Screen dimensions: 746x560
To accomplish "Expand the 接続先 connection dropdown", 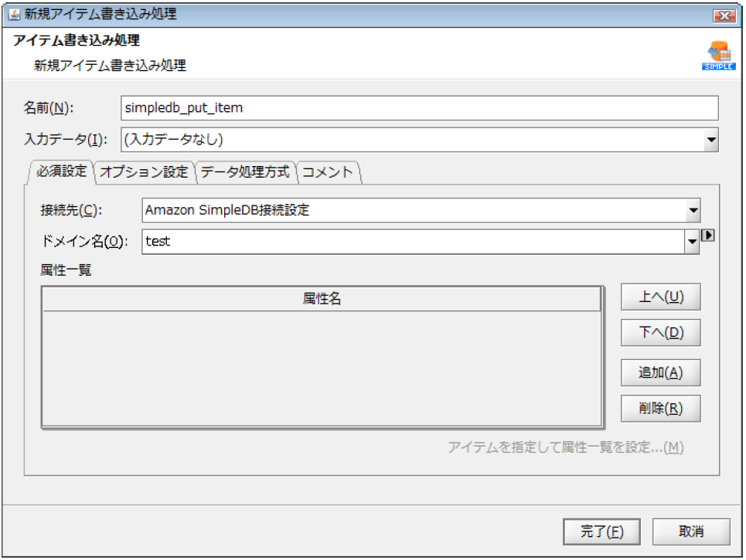I will [693, 210].
